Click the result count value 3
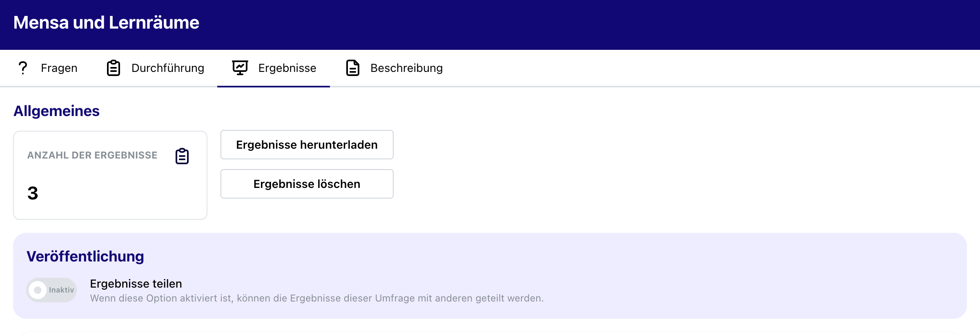Viewport: 980px width, 335px height. coord(33,193)
